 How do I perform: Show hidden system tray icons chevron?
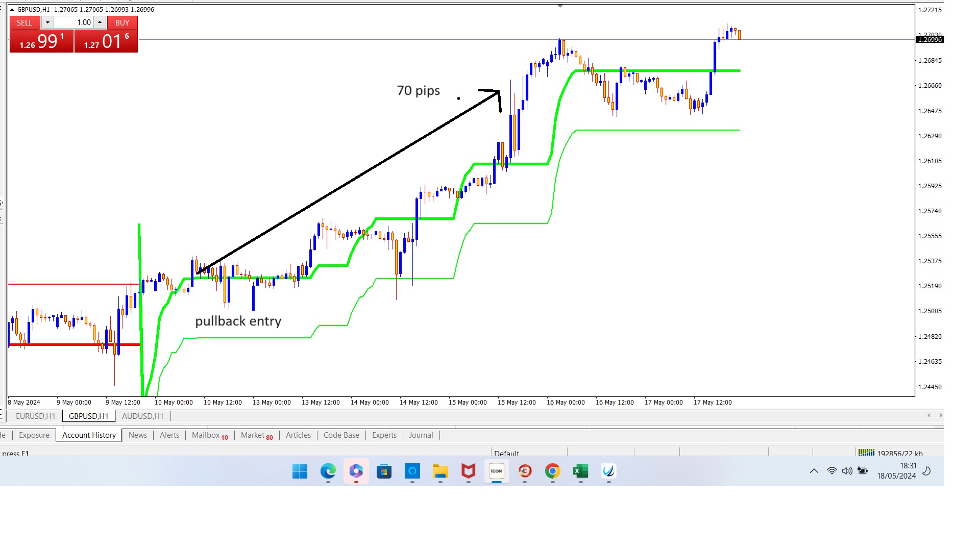pos(814,471)
